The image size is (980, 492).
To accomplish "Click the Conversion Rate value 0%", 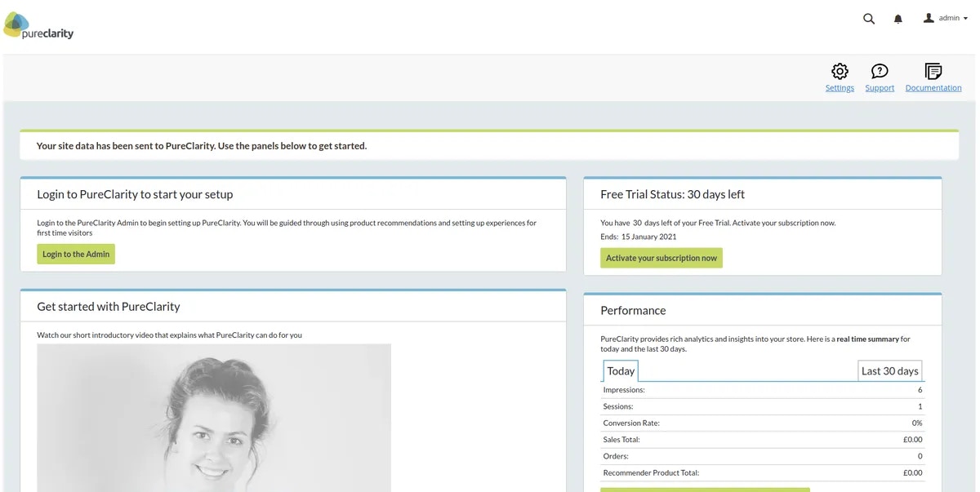I will click(917, 423).
